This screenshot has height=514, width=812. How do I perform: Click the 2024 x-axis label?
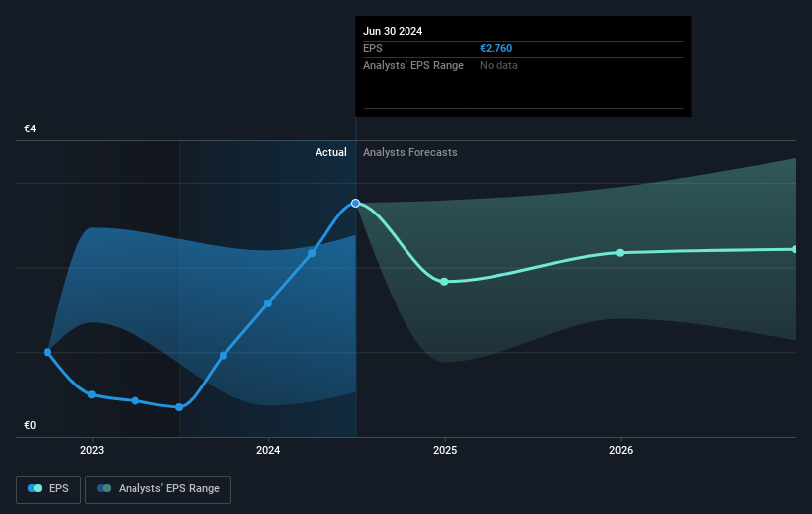click(x=268, y=450)
